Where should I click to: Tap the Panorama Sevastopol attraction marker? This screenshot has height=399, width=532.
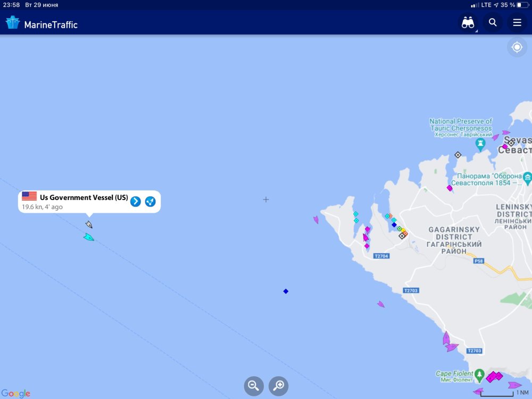[x=527, y=177]
